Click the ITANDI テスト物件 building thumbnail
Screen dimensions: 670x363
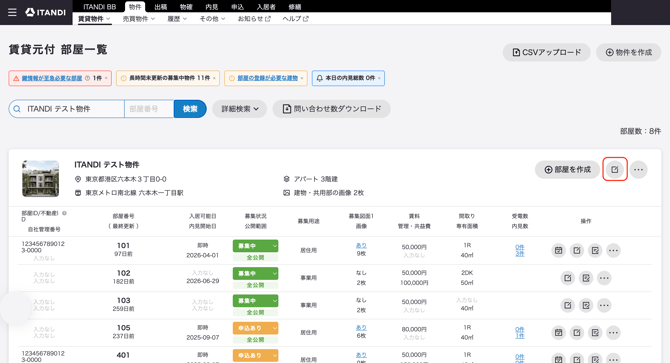41,179
